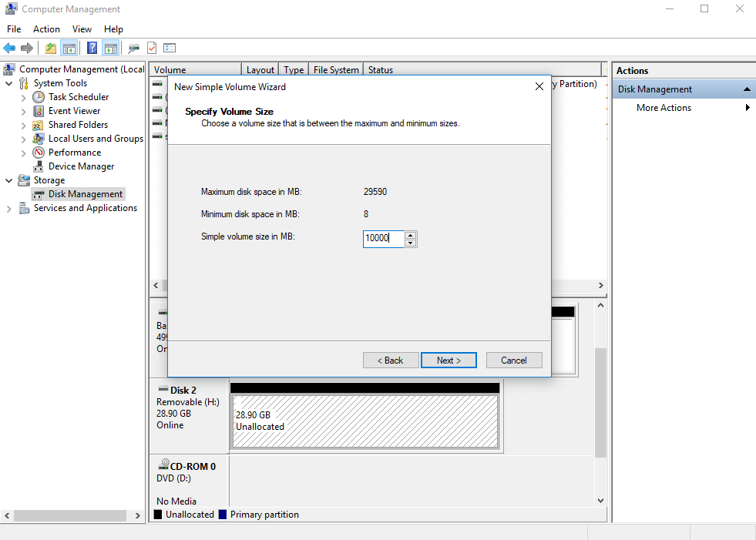Screen dimensions: 756x540
Task: Click the checklist settings toolbar icon
Action: (170, 48)
